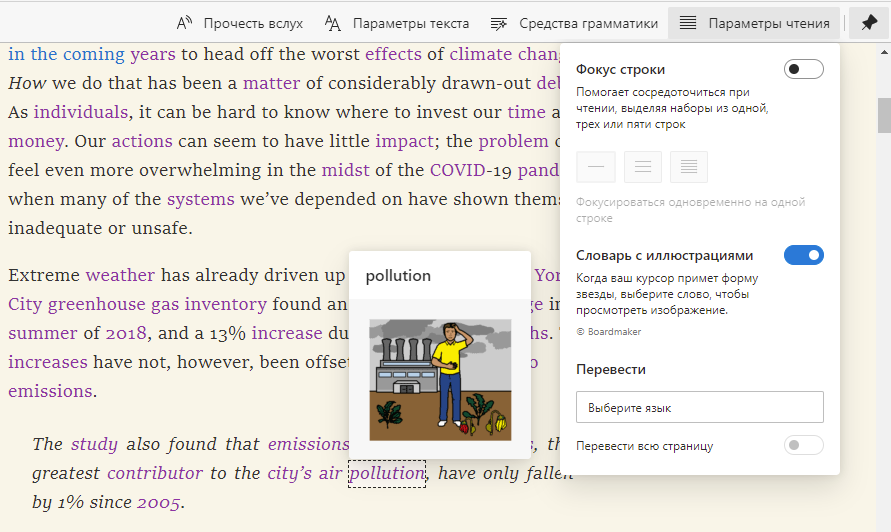The width and height of the screenshot is (891, 532).
Task: Enable the Фокус строки toggle
Action: 803,69
